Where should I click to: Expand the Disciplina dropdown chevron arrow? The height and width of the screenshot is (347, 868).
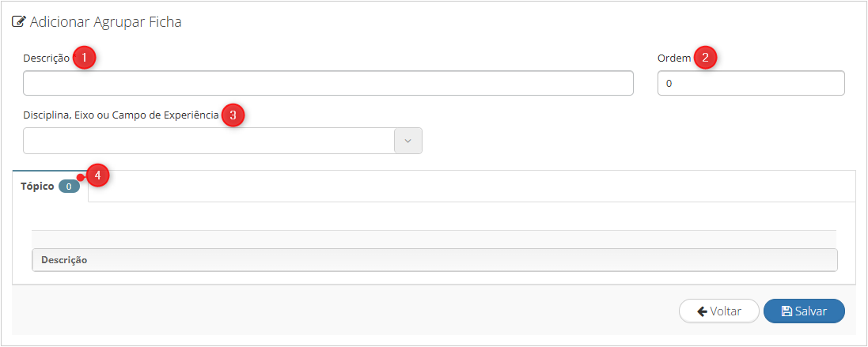coord(408,141)
